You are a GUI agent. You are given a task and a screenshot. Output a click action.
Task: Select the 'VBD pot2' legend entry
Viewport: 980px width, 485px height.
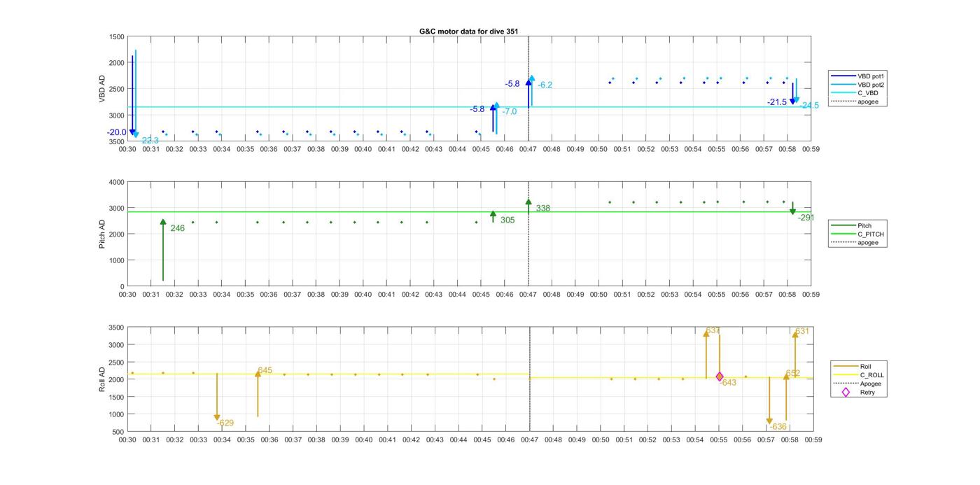859,85
